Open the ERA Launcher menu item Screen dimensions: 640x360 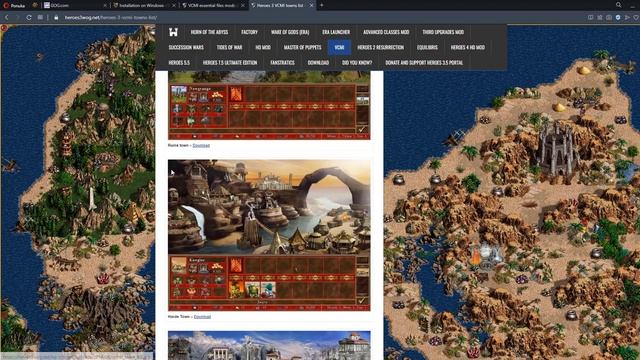336,32
